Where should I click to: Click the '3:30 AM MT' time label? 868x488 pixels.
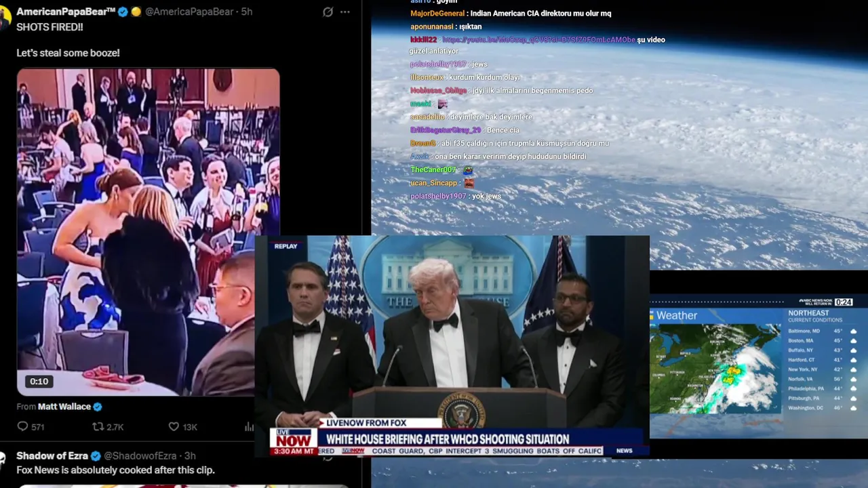tap(294, 451)
